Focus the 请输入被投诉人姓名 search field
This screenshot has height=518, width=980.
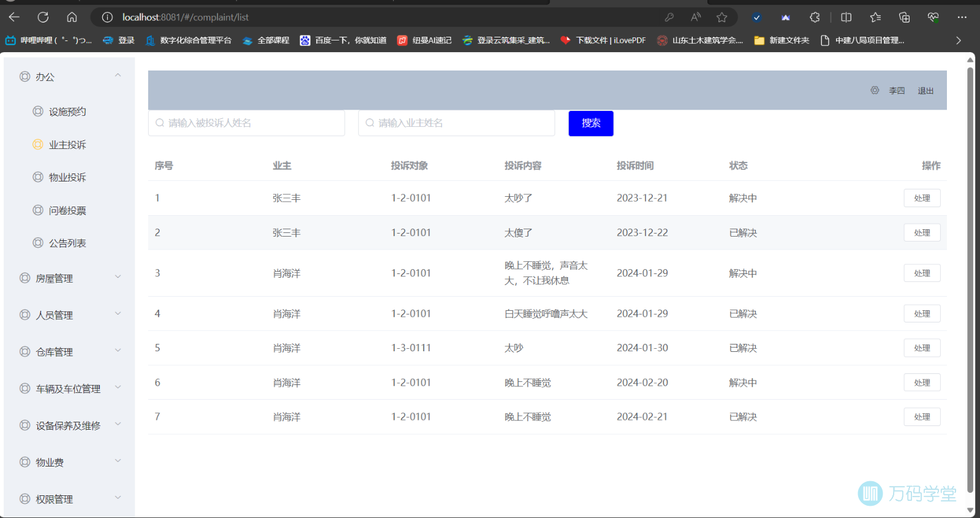246,123
